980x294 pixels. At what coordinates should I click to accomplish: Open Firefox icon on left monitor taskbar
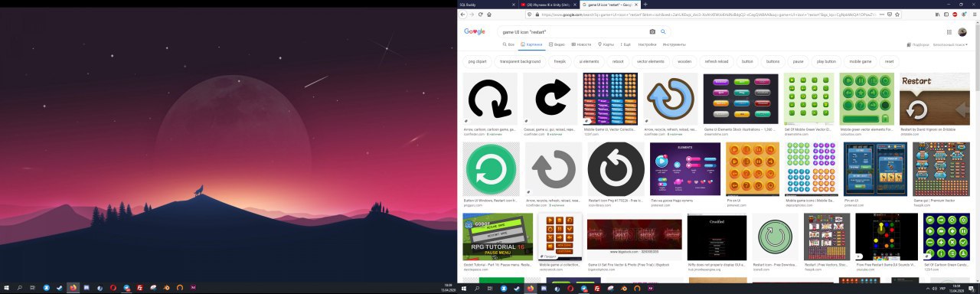tap(73, 288)
